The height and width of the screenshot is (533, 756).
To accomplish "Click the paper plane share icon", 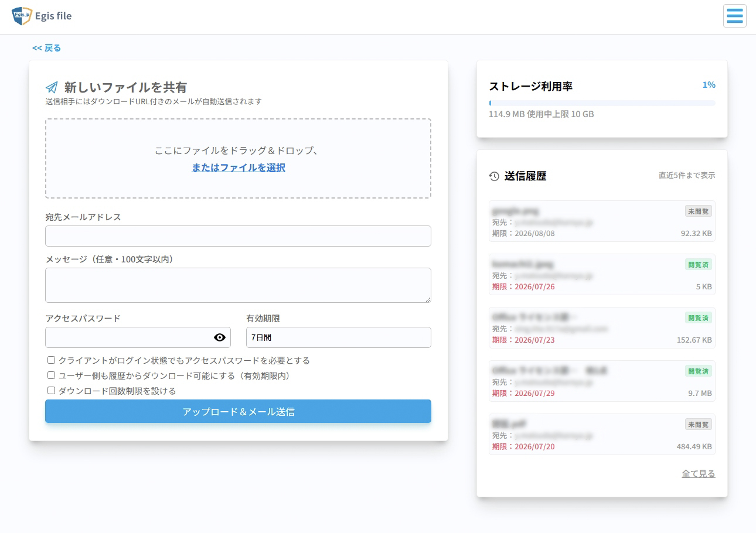I will 52,87.
